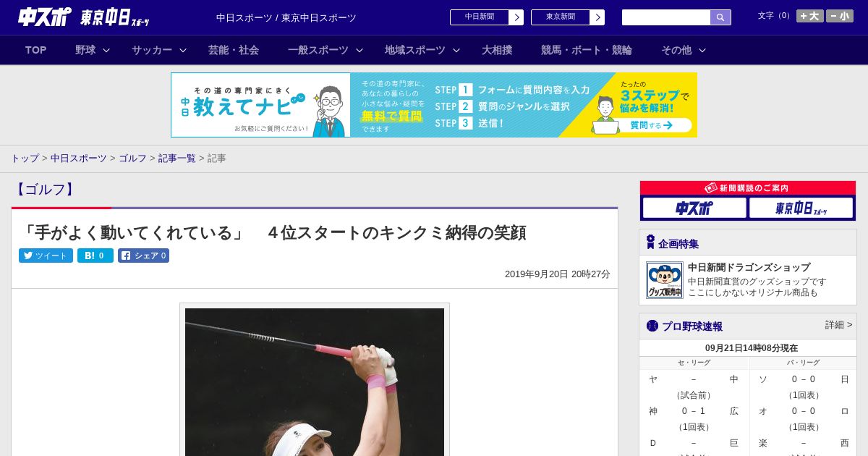The height and width of the screenshot is (456, 868).
Task: Click the 教えてナビ banner advertisement
Action: [x=434, y=105]
